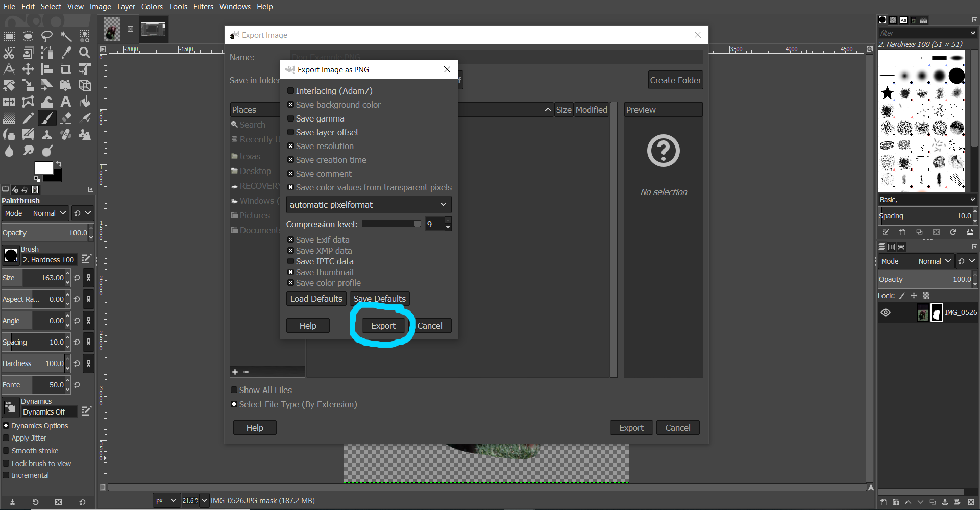Select the Paths tool

(x=47, y=53)
